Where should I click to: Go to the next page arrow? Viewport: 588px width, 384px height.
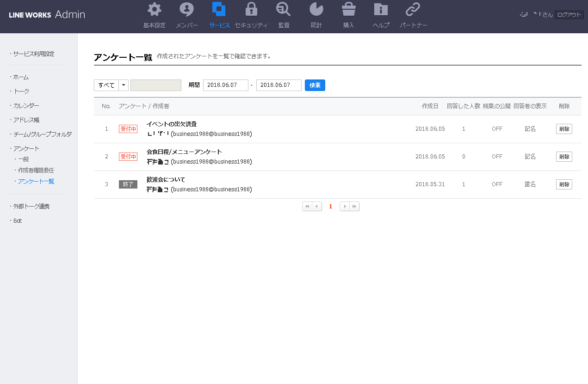[x=344, y=207]
